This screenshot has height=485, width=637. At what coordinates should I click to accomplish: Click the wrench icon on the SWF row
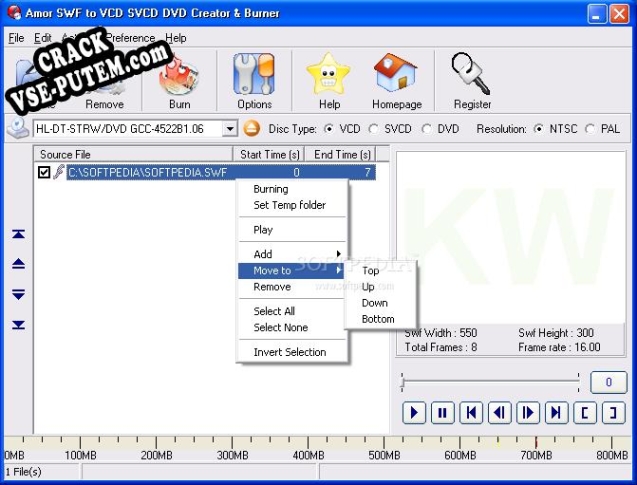[59, 172]
